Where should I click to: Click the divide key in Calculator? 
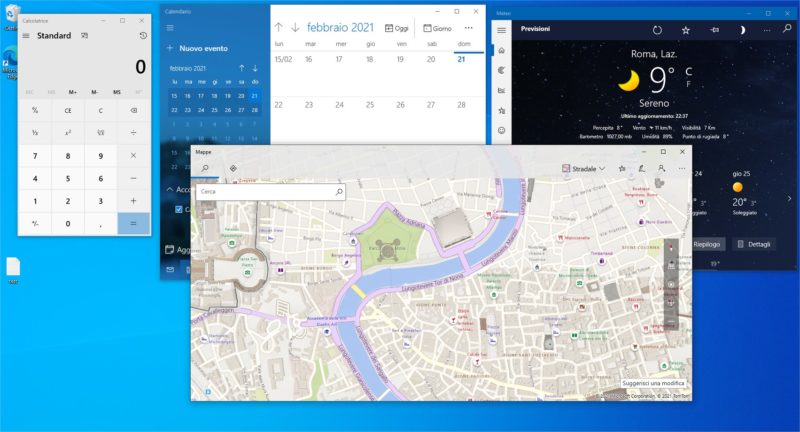click(133, 133)
